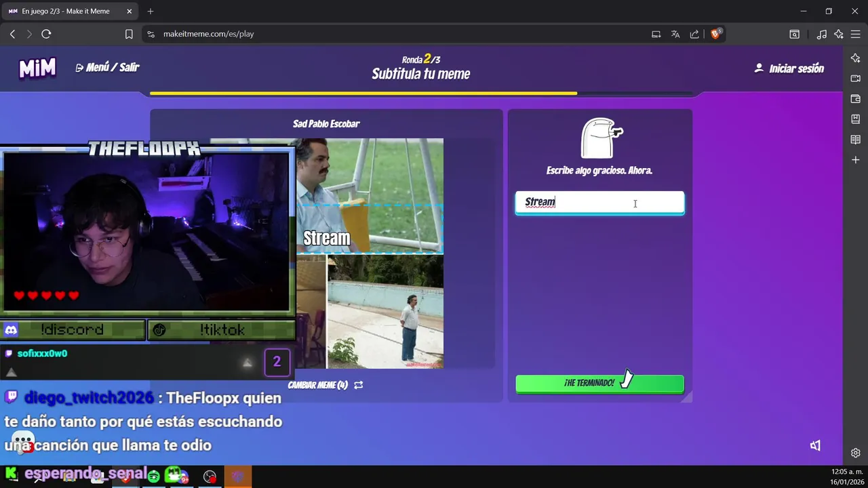Click the share page icon
Viewport: 868px width, 488px height.
[x=694, y=34]
